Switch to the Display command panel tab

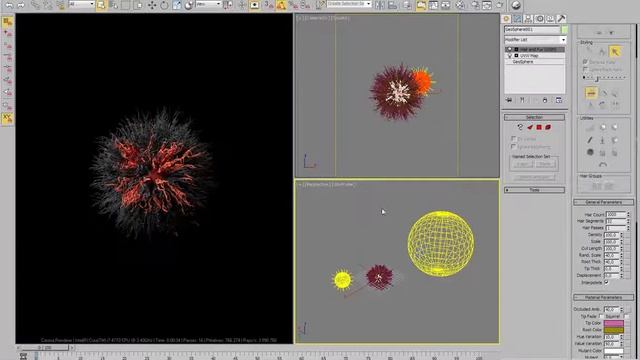(550, 19)
